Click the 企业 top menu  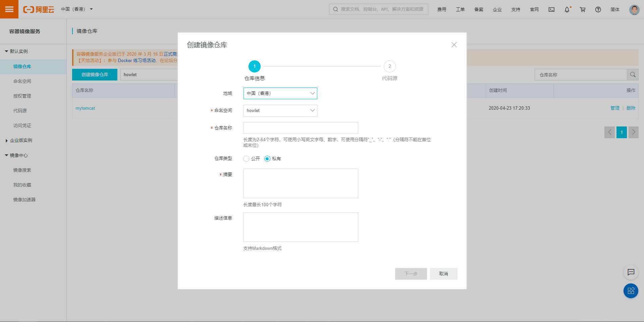click(497, 9)
